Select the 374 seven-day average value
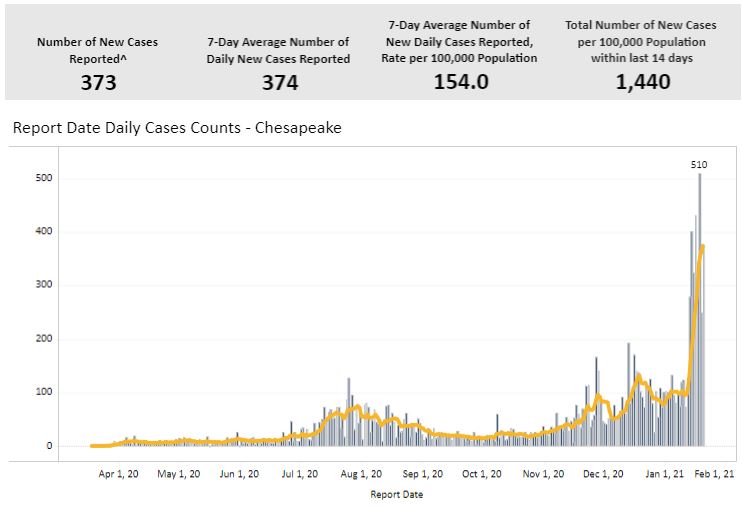 (278, 82)
